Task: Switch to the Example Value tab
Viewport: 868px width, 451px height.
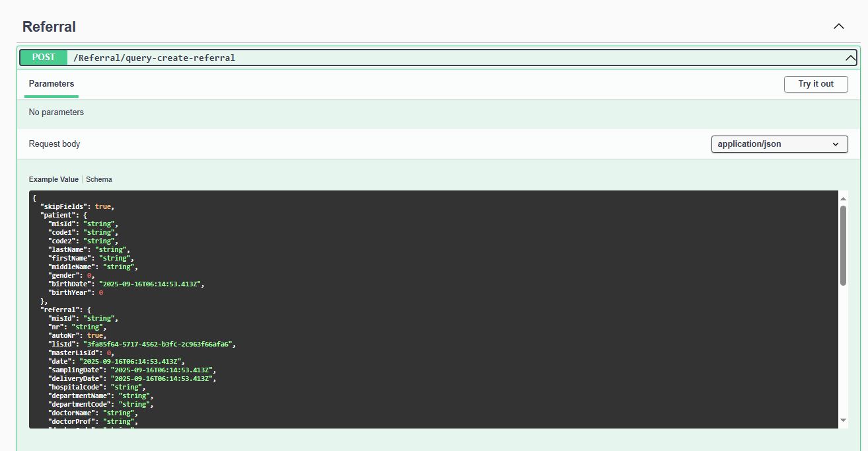Action: click(54, 179)
